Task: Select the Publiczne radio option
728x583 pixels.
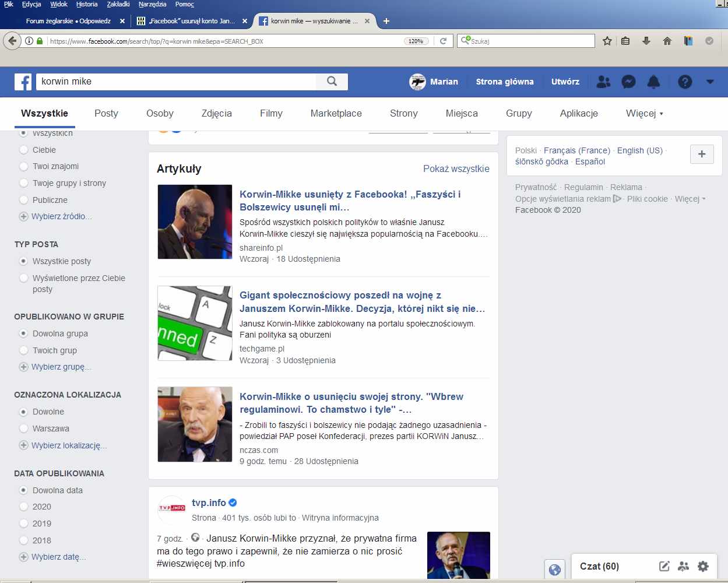Action: pyautogui.click(x=24, y=200)
